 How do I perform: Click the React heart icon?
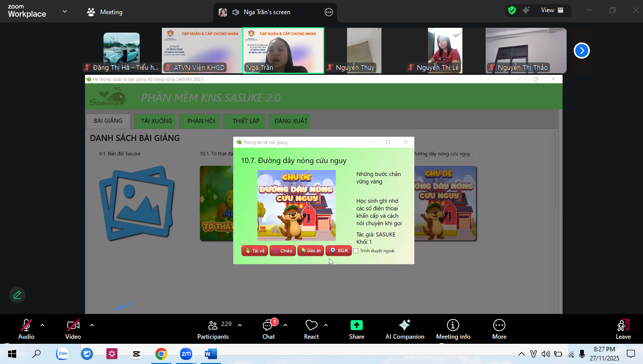tap(311, 329)
